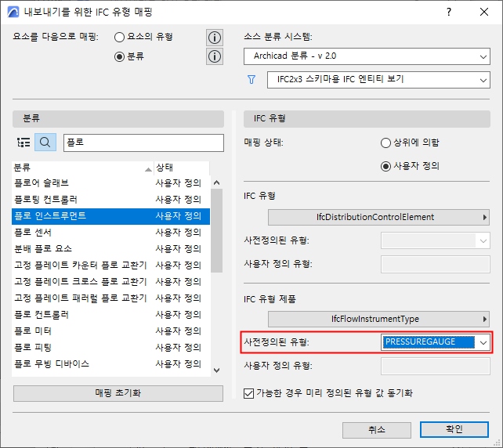Click 사용자 정의 유형 field under IFC 유형 제품
This screenshot has height=448, width=503.
(x=436, y=367)
